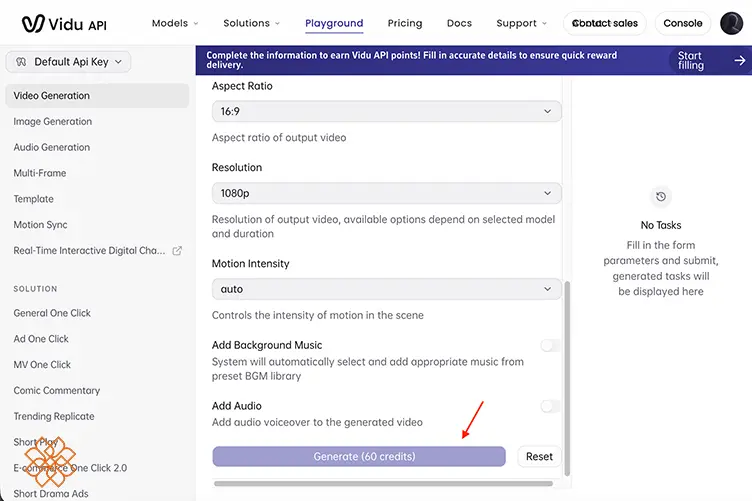Open Ad One Click solution
The width and height of the screenshot is (752, 501).
point(41,339)
